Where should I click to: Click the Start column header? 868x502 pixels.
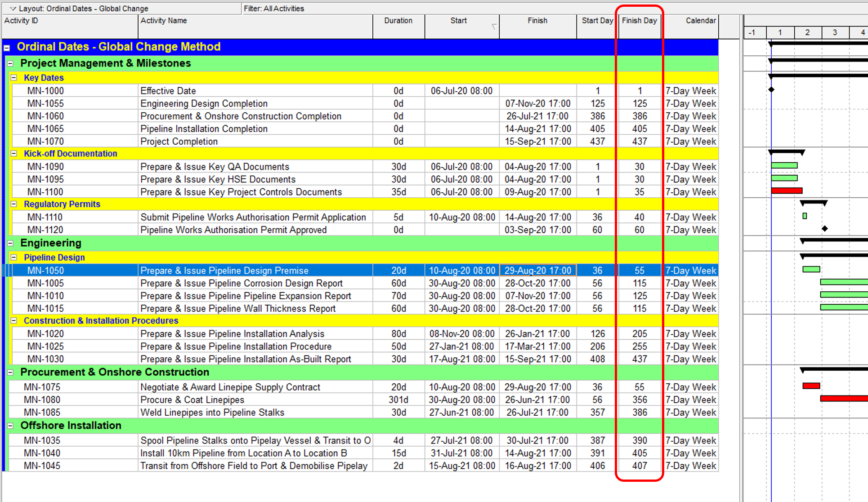click(462, 27)
